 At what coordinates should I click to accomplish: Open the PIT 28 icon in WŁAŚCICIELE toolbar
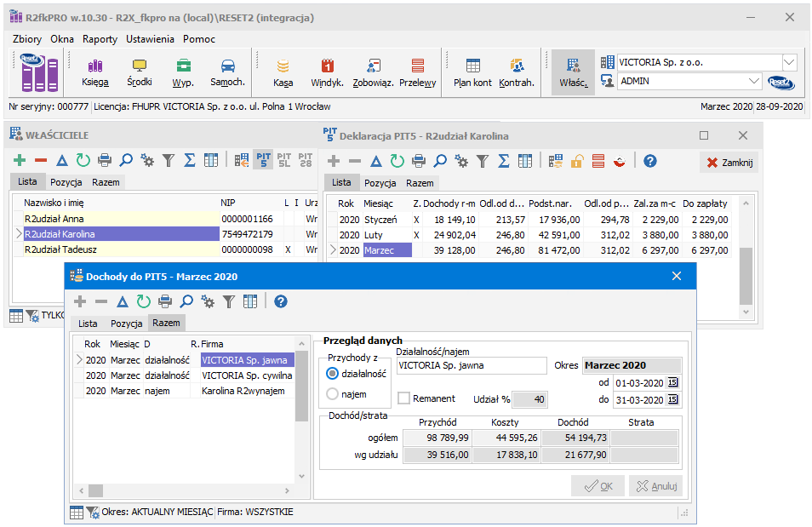(306, 159)
